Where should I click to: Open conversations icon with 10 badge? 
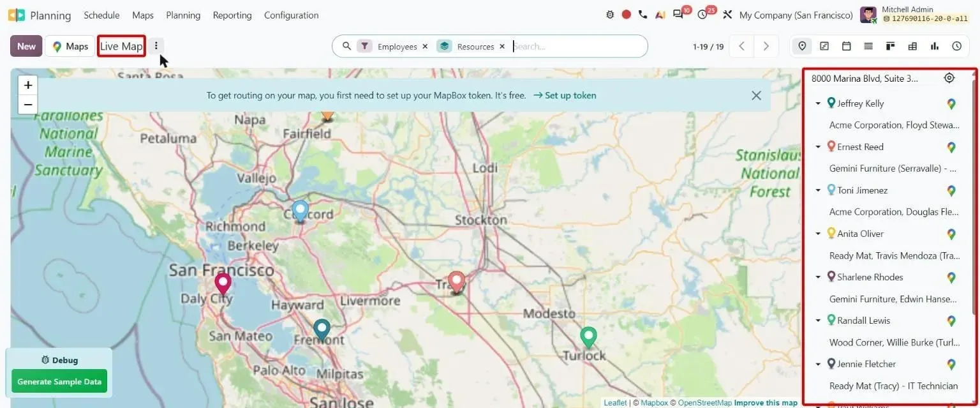679,15
